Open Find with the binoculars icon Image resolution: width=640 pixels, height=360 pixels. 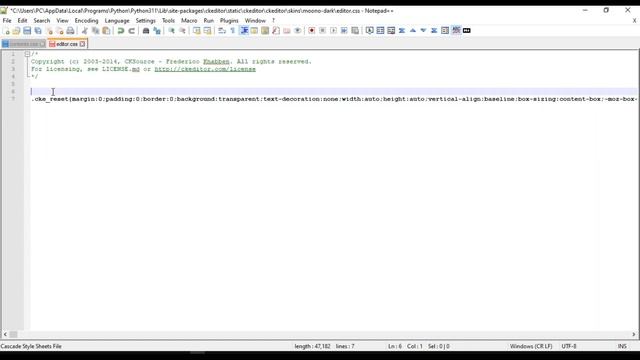[146, 31]
